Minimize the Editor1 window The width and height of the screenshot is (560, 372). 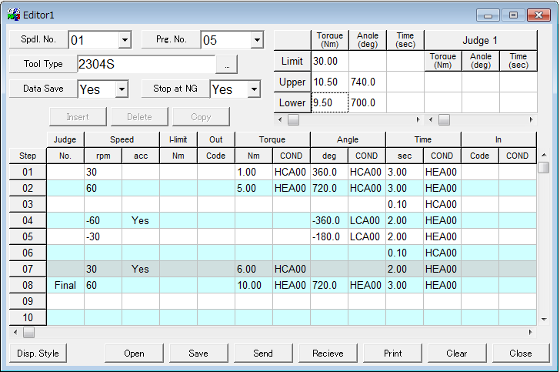[488, 15]
